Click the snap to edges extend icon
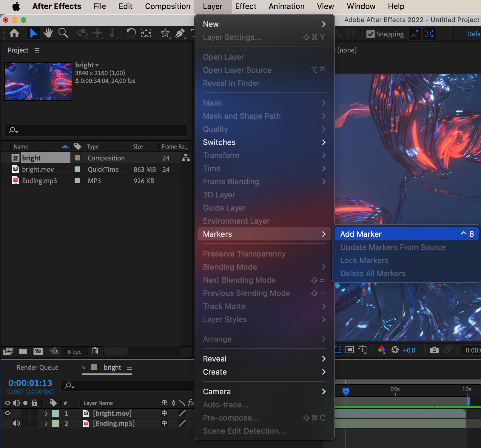The height and width of the screenshot is (448, 481). point(414,34)
